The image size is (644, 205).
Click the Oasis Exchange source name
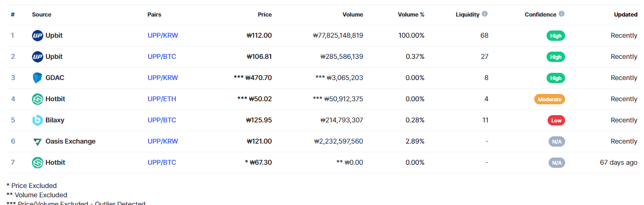pos(70,141)
